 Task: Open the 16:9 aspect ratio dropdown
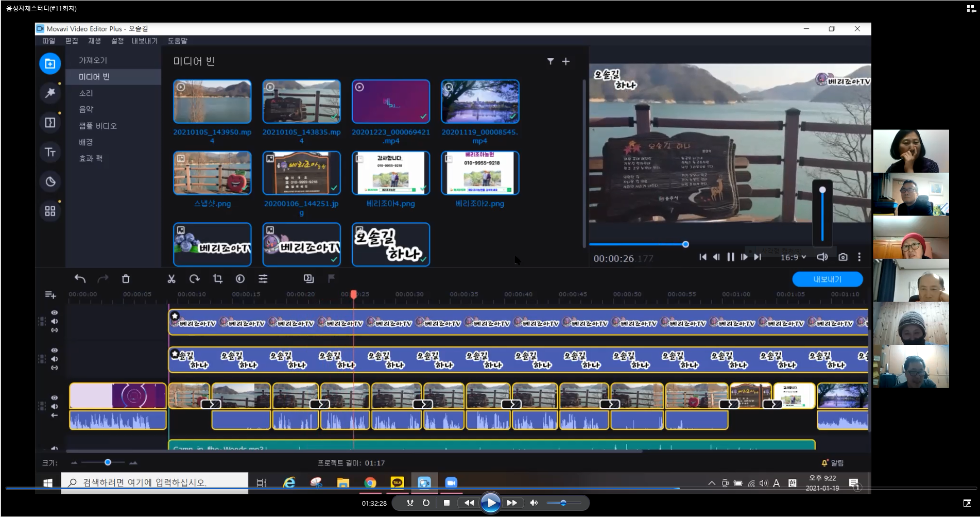coord(793,257)
